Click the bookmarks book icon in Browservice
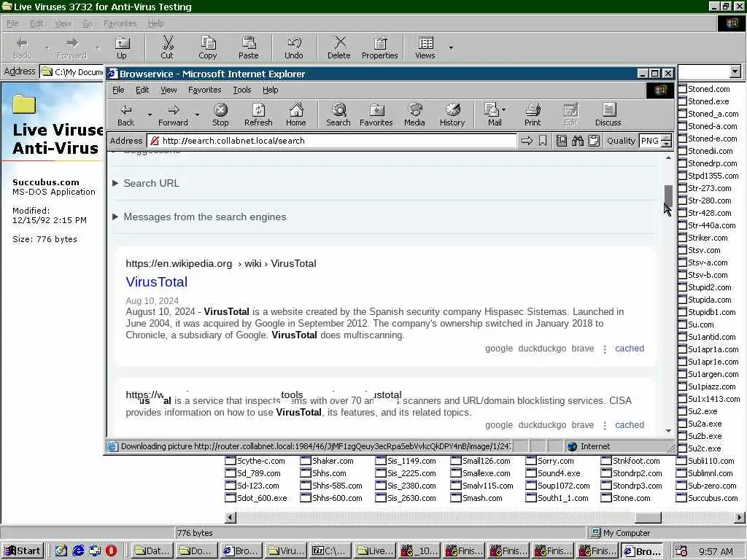 click(x=562, y=141)
